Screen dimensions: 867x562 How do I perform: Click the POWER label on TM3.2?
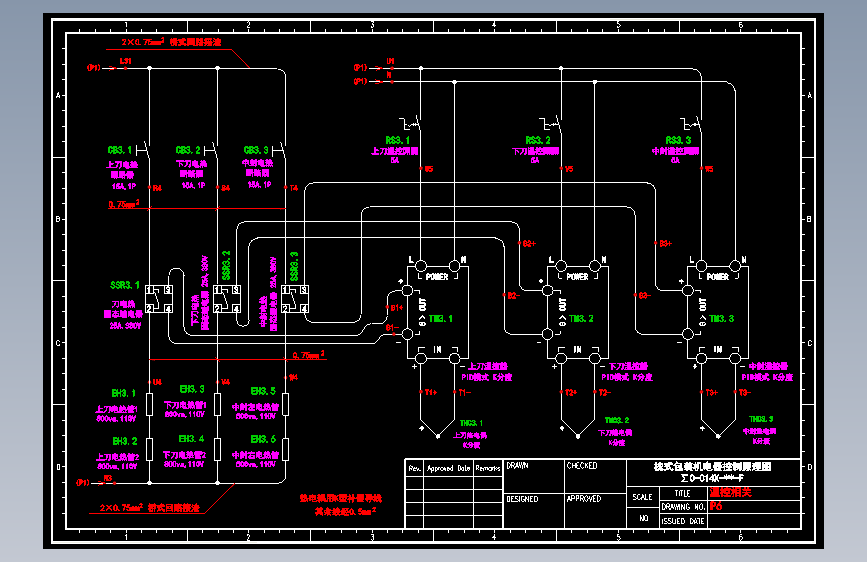click(x=577, y=277)
